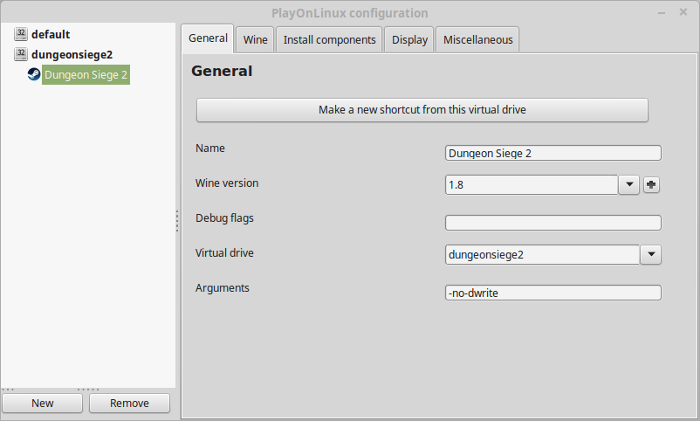Click the New button
Screen dimensions: 700x421
coord(42,403)
